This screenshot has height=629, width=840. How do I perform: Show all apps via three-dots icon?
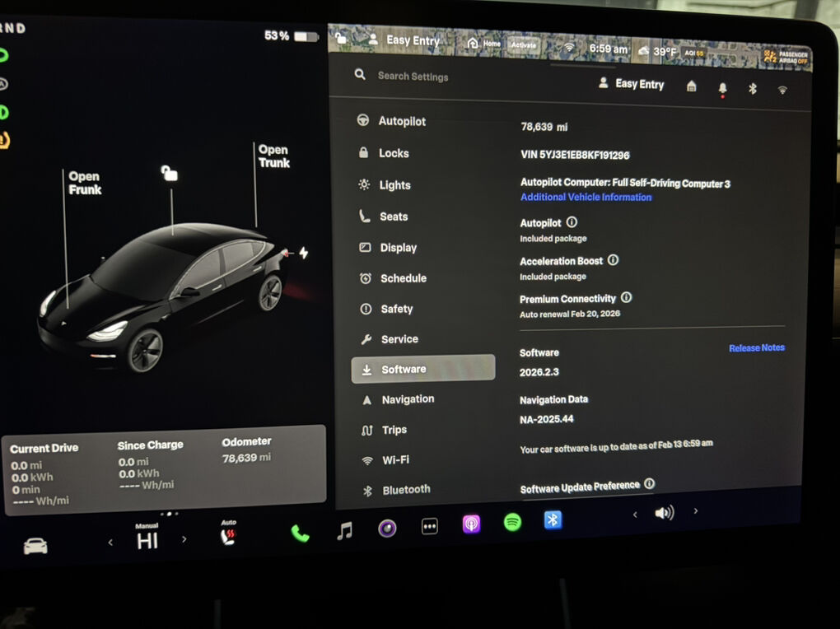click(x=429, y=527)
